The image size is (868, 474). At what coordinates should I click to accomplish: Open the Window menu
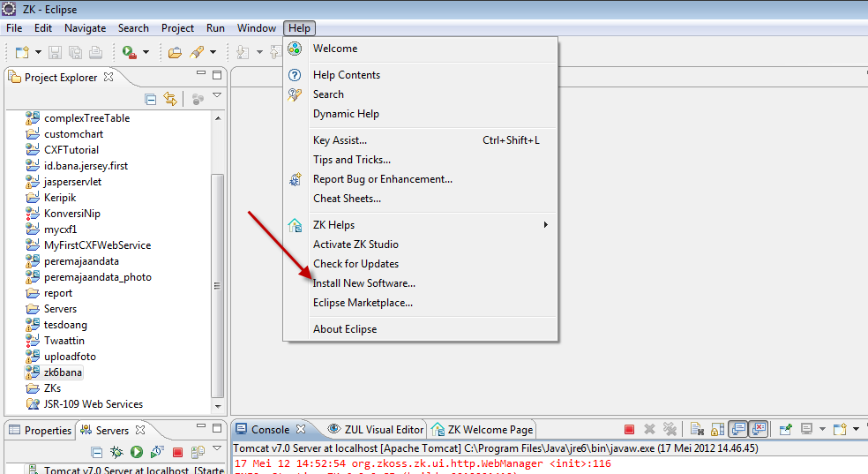[x=257, y=28]
